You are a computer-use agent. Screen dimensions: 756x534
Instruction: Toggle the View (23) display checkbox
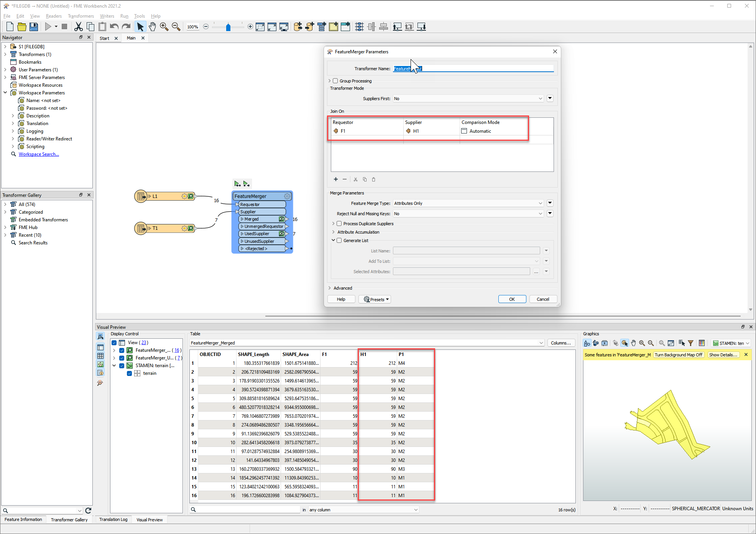[114, 343]
